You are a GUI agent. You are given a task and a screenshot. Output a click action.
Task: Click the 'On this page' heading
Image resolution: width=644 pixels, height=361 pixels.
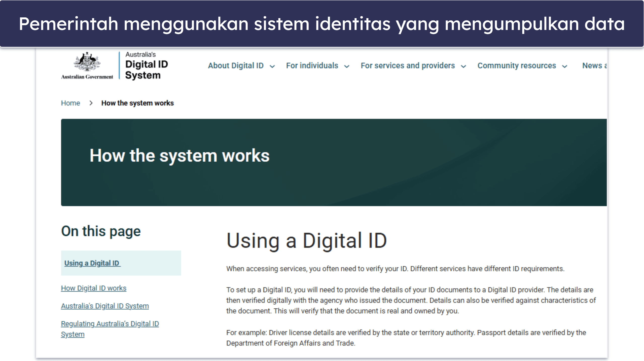101,231
